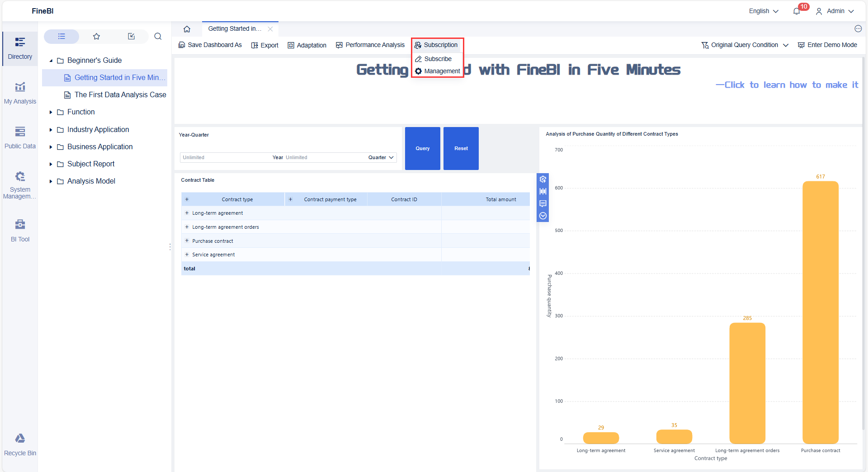
Task: Click the Query button
Action: point(422,148)
